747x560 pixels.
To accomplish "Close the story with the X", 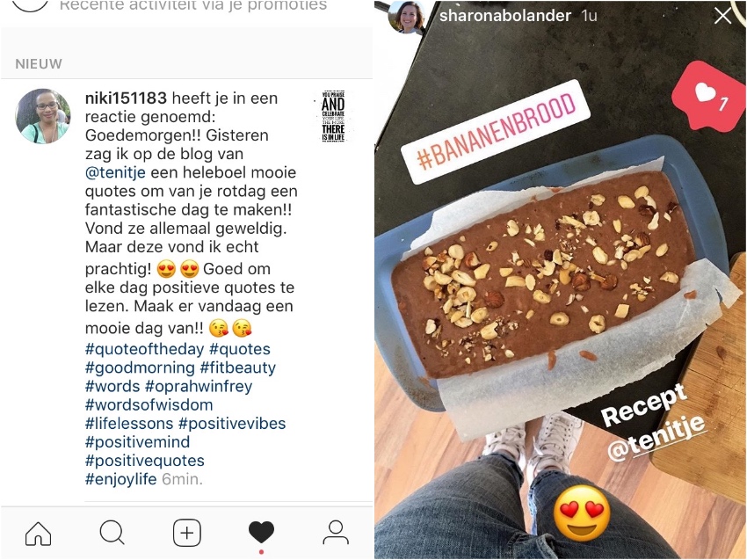I will pyautogui.click(x=722, y=16).
